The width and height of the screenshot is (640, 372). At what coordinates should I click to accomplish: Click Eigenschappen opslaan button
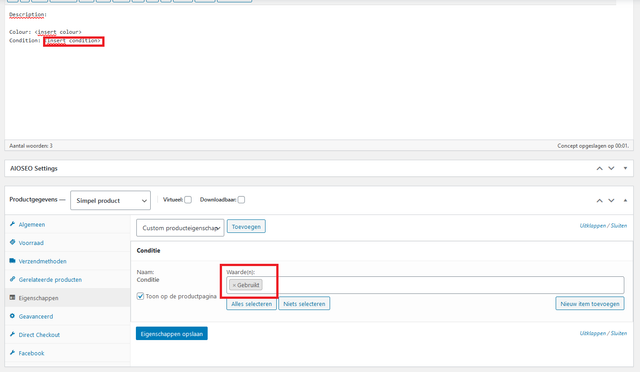coord(172,334)
